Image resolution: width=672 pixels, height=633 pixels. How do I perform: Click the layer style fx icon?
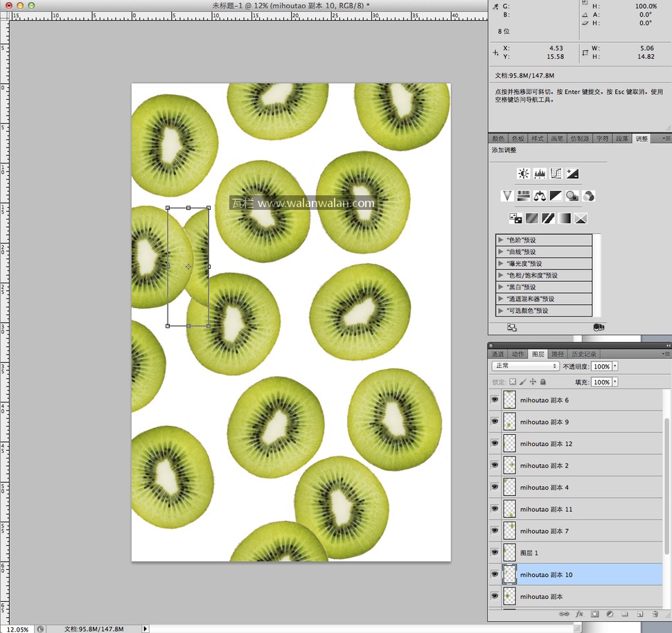(579, 614)
